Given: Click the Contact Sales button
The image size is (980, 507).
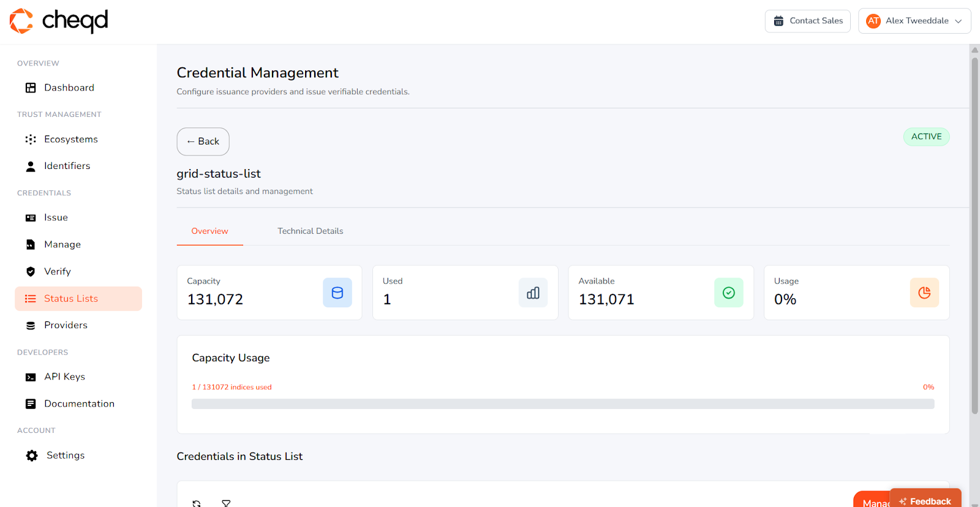Looking at the screenshot, I should pos(807,21).
